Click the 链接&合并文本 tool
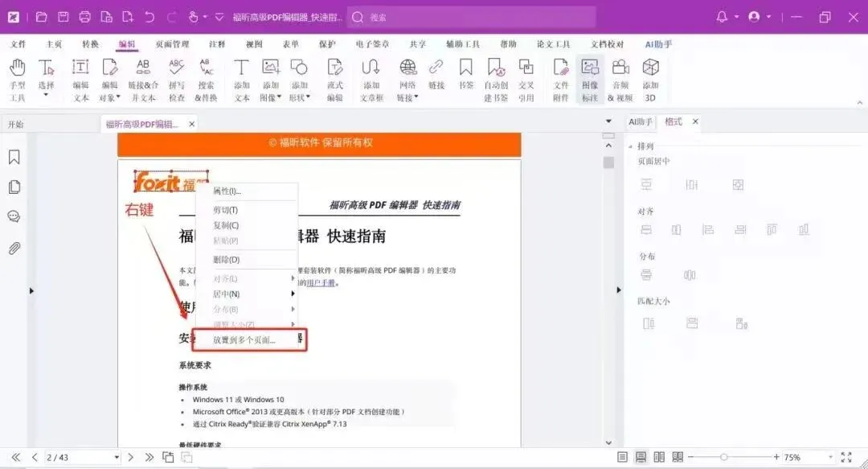The width and height of the screenshot is (868, 469). coord(143,80)
